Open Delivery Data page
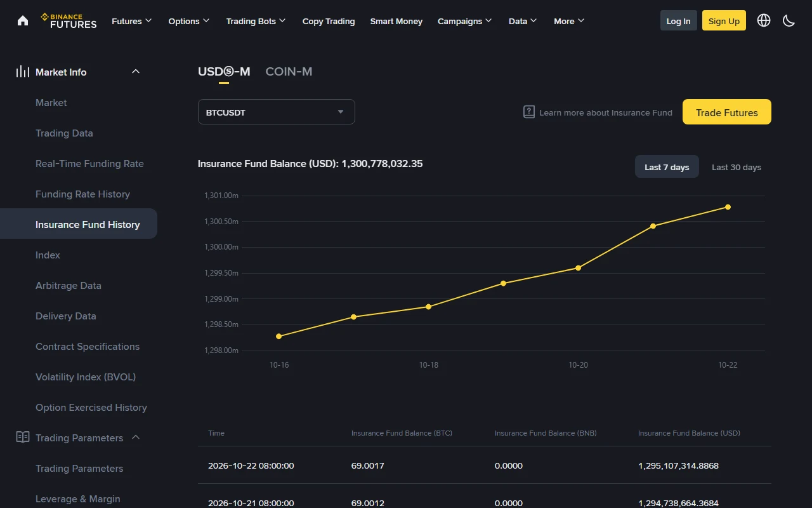The image size is (812, 508). tap(66, 316)
